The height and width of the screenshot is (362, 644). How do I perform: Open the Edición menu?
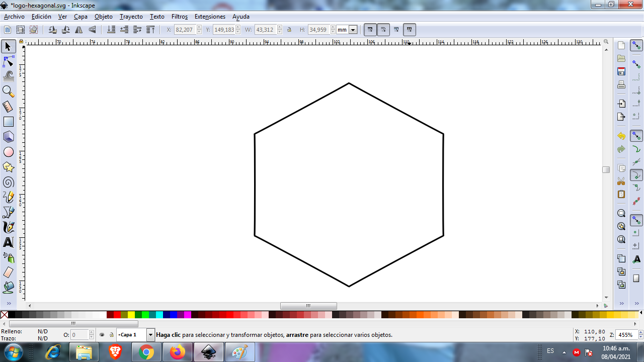(x=41, y=17)
